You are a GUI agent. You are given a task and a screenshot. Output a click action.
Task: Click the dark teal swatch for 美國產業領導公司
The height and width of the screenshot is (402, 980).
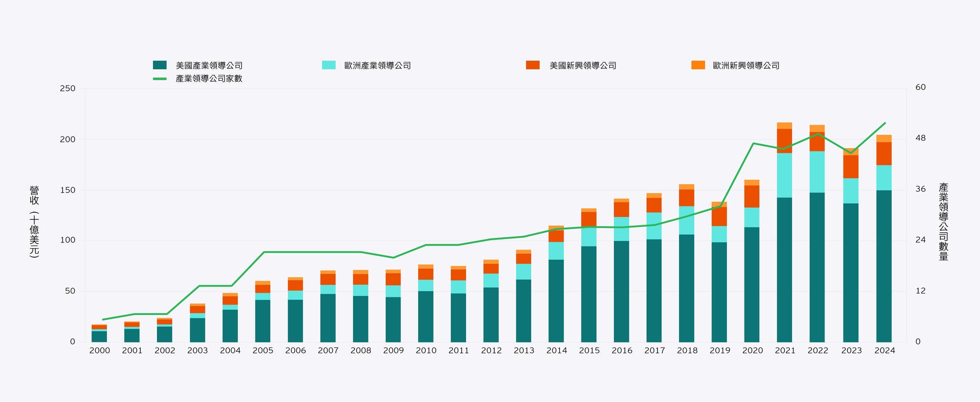point(159,65)
